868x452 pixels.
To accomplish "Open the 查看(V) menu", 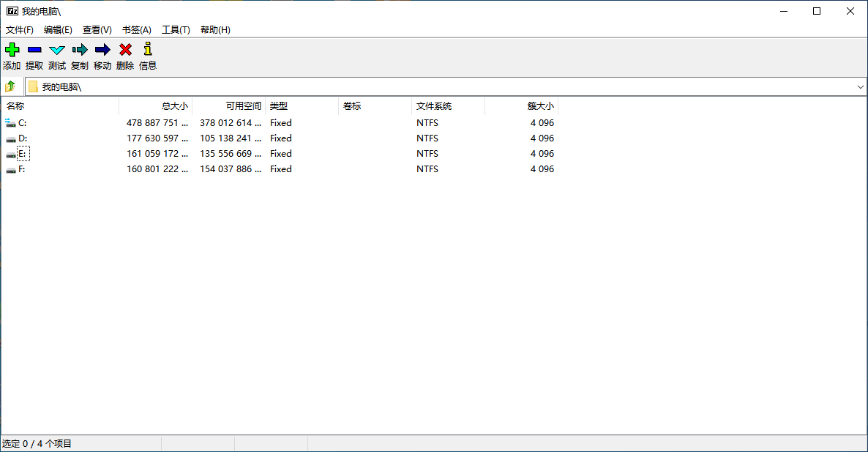I will (97, 29).
